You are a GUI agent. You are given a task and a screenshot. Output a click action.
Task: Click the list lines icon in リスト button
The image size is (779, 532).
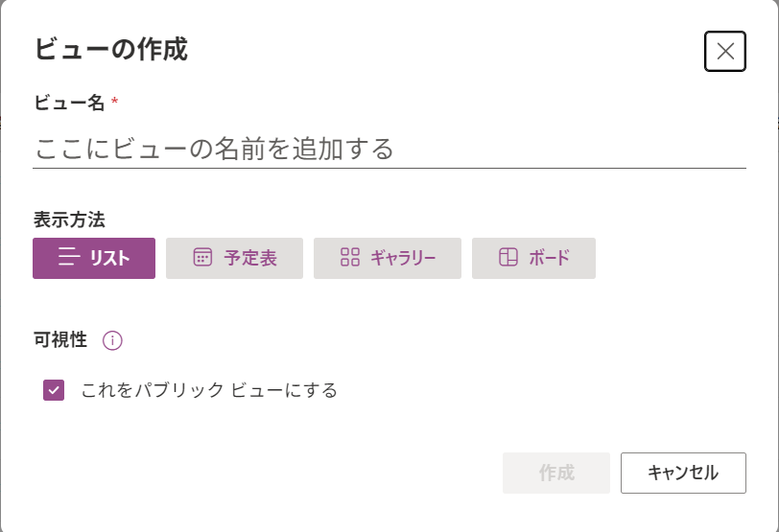coord(68,257)
